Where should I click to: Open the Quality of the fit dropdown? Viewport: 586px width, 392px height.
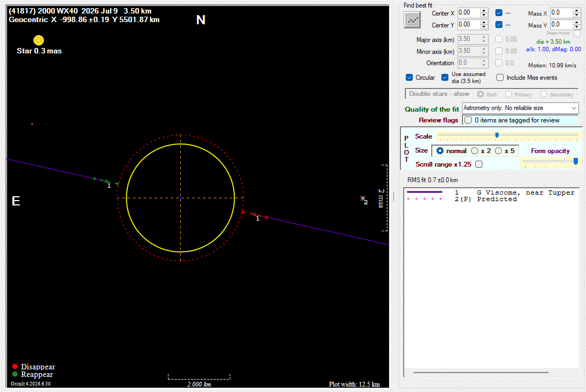point(520,108)
